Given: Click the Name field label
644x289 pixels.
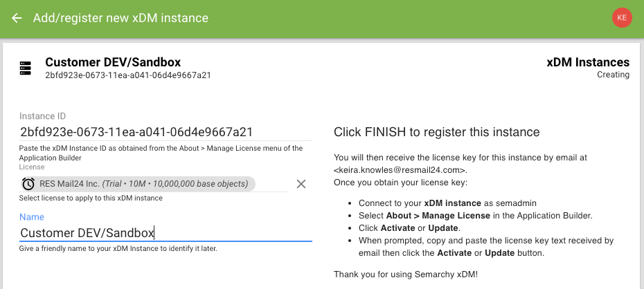Looking at the screenshot, I should pos(32,217).
